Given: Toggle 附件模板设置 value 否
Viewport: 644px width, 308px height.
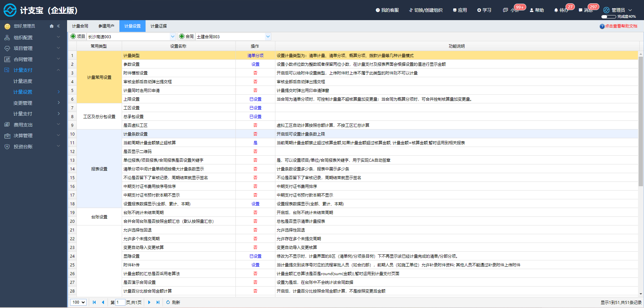Looking at the screenshot, I should (x=255, y=73).
